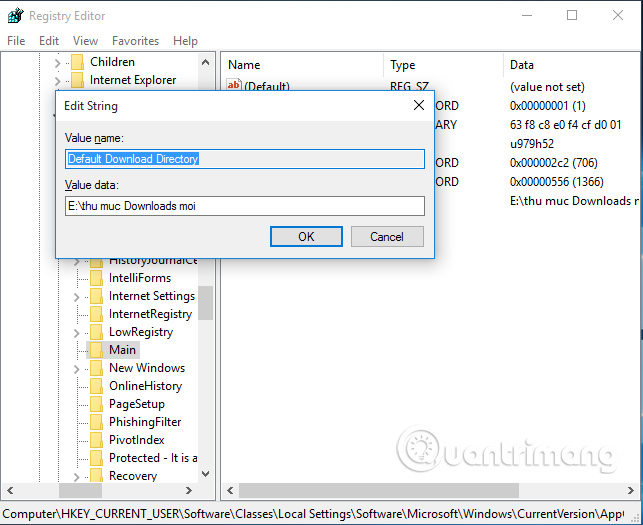Image resolution: width=643 pixels, height=525 pixels.
Task: Click the Main folder icon
Action: [96, 350]
